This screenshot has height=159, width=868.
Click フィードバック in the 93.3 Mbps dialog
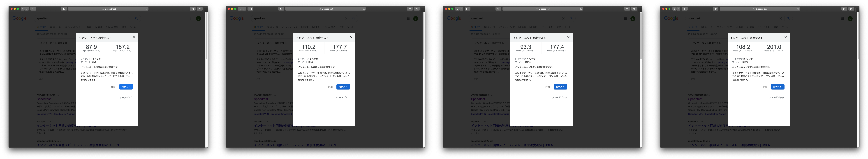(559, 97)
